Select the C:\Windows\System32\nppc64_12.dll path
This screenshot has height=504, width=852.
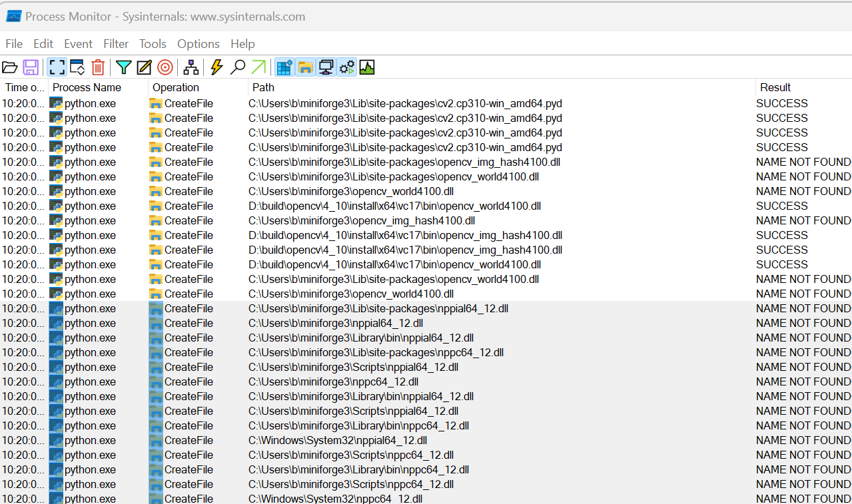coord(335,499)
